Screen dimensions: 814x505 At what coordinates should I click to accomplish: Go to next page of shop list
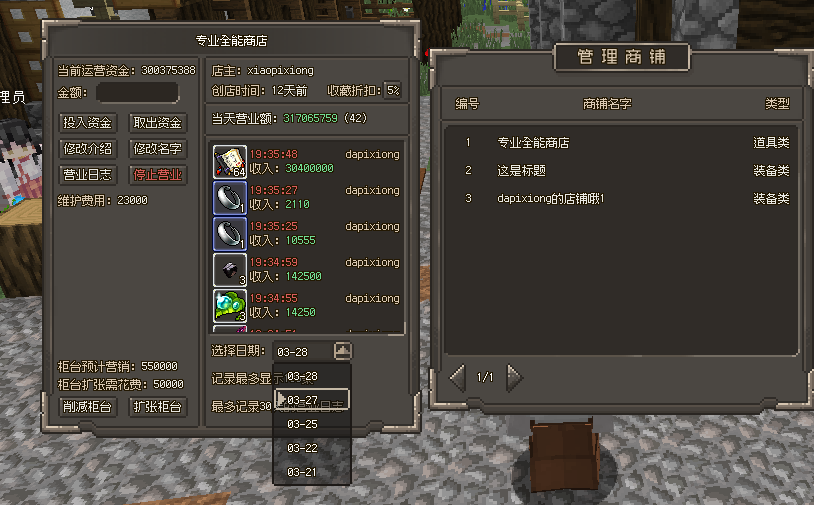click(x=514, y=377)
